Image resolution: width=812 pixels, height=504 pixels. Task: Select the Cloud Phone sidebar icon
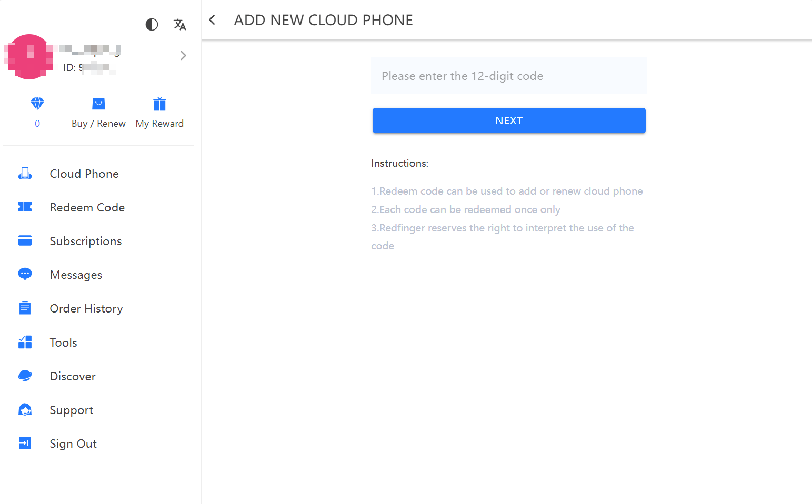click(x=25, y=173)
